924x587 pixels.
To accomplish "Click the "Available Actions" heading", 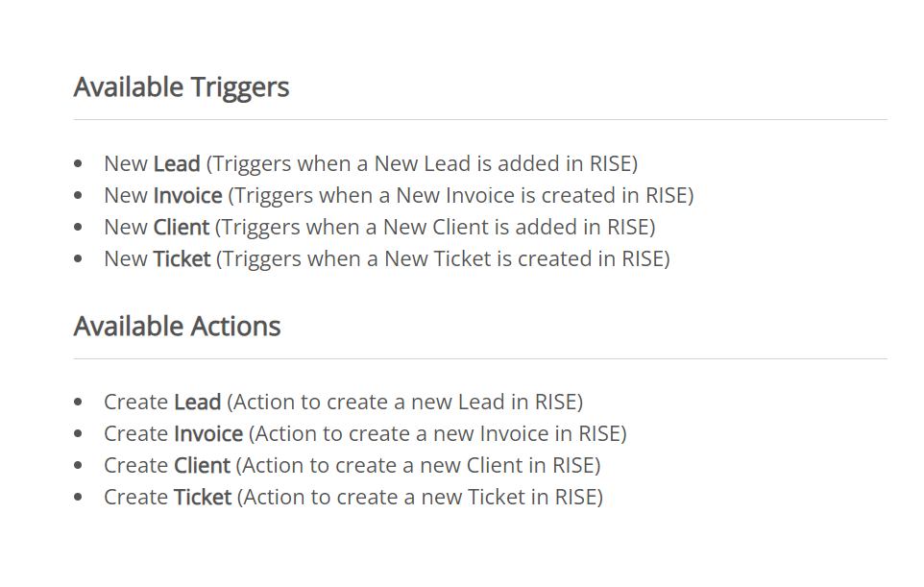I will (x=177, y=327).
